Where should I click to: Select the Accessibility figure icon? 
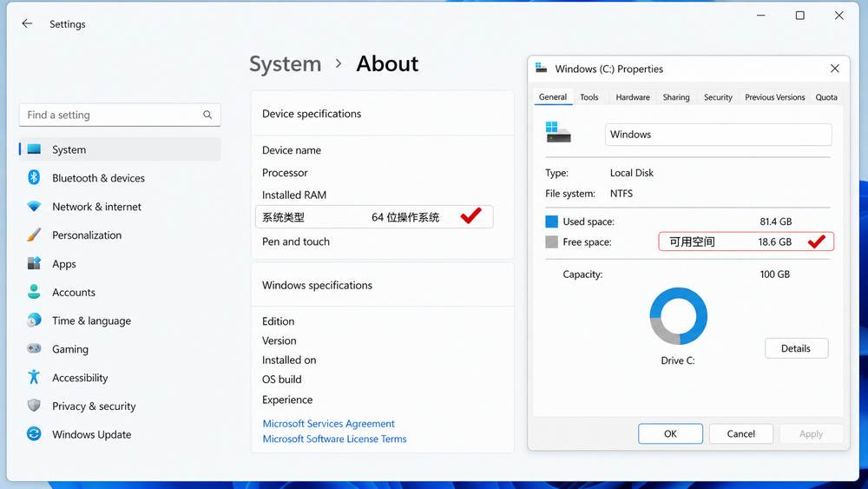click(34, 377)
